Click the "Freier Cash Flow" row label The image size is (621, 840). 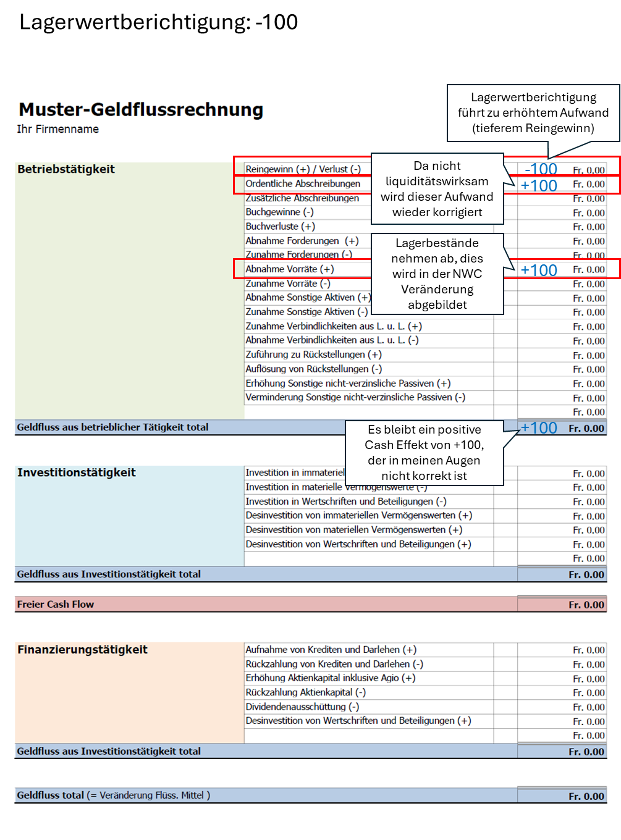tap(56, 605)
